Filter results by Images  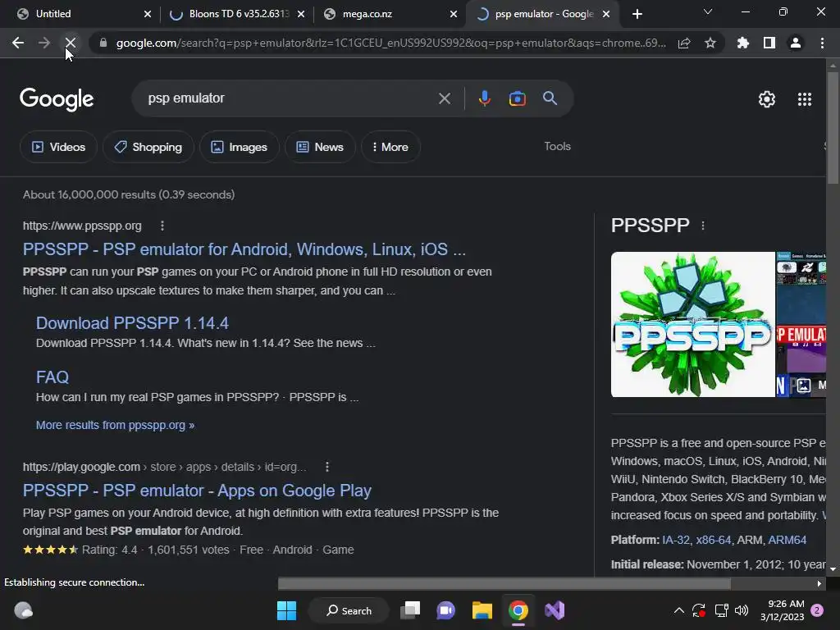click(240, 147)
